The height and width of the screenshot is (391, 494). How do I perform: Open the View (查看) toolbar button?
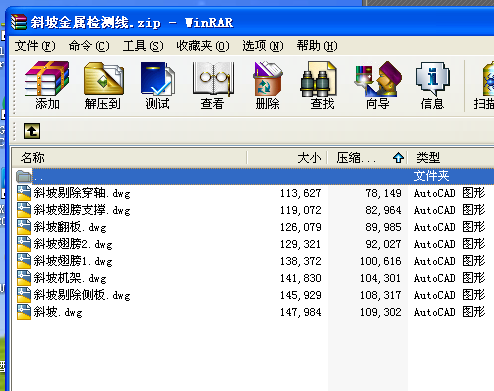pos(213,85)
